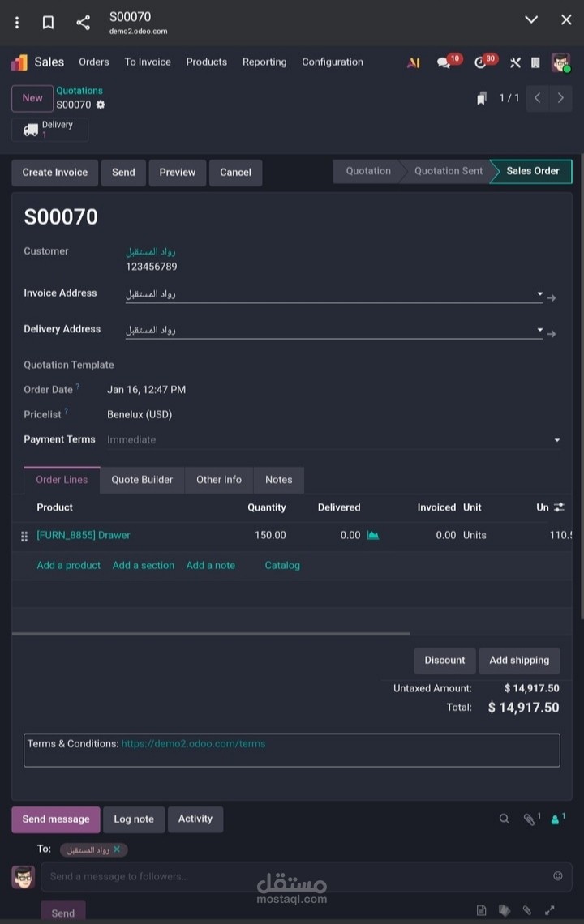Screen dimensions: 584x924
Task: Select the Quotation Sent status stage
Action: (449, 172)
